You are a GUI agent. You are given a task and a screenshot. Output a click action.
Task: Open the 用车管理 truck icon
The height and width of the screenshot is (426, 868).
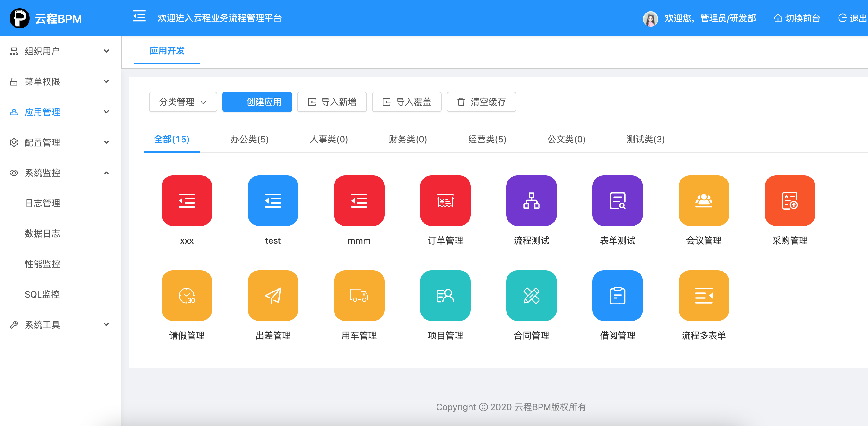[x=359, y=295]
